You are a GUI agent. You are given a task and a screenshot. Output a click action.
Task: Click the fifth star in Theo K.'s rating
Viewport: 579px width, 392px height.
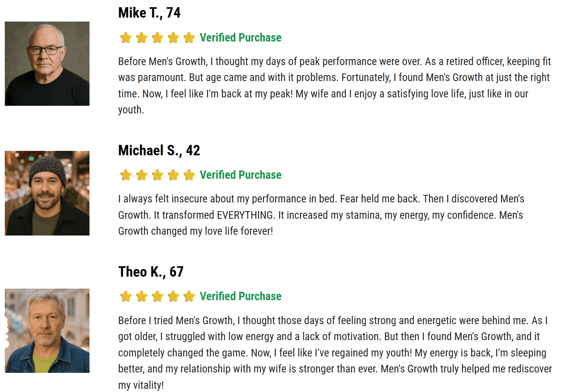[x=189, y=297]
